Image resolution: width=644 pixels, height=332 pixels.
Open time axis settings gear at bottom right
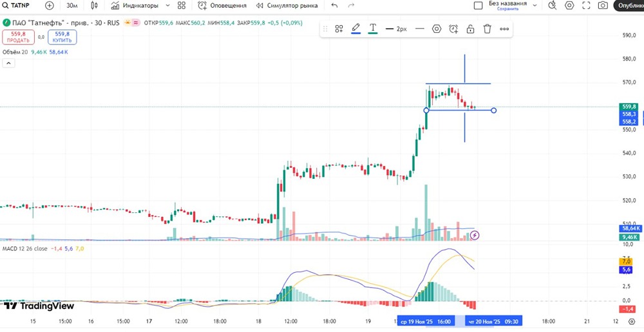tap(631, 322)
